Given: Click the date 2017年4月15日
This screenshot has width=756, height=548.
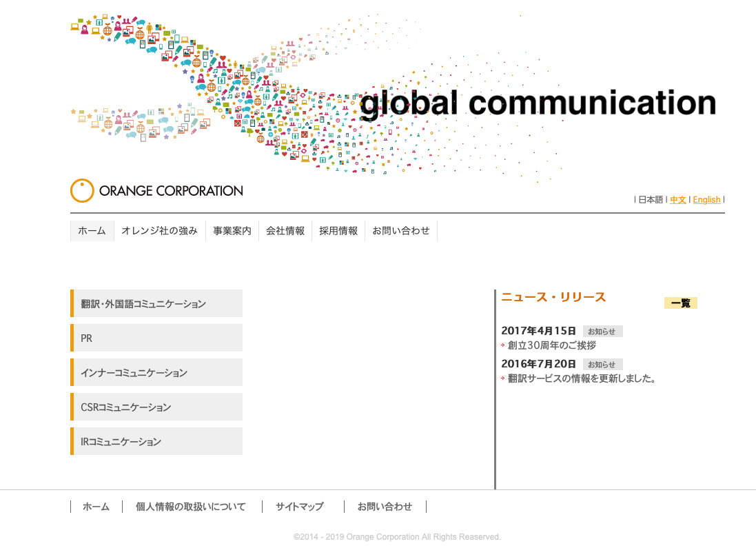Looking at the screenshot, I should [538, 331].
